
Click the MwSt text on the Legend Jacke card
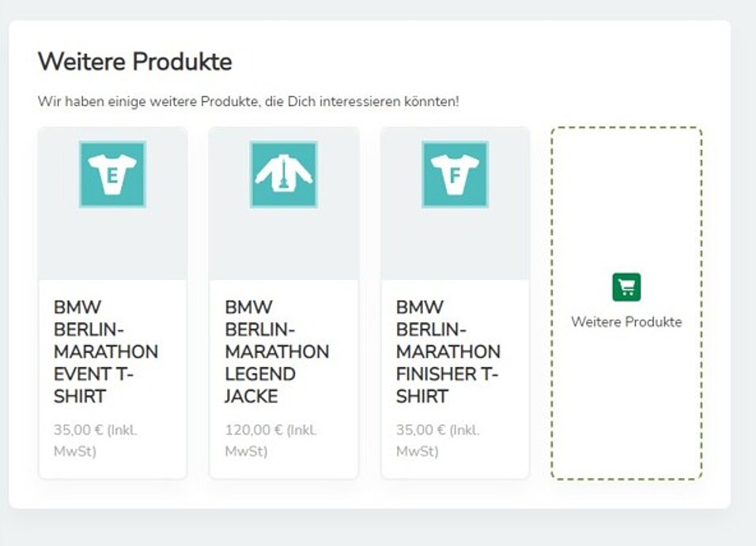pyautogui.click(x=246, y=452)
